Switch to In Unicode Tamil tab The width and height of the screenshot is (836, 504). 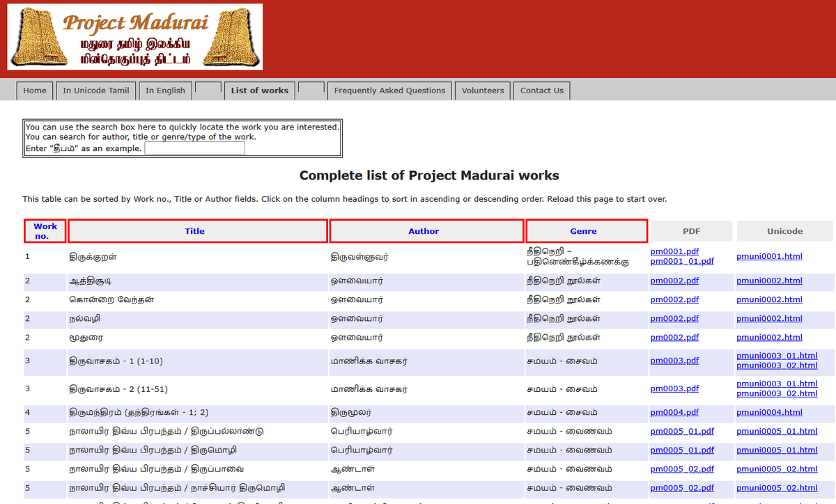pos(96,90)
